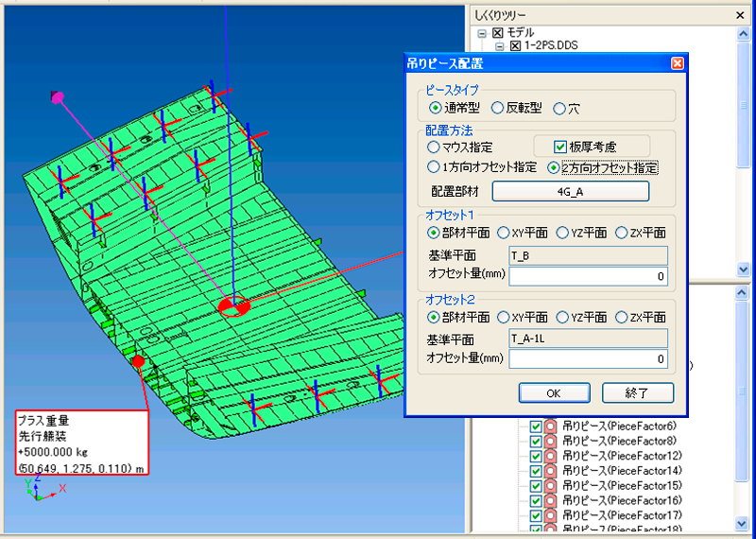Click the PieceFactor12 lifting piece icon
The image size is (756, 539).
550,456
